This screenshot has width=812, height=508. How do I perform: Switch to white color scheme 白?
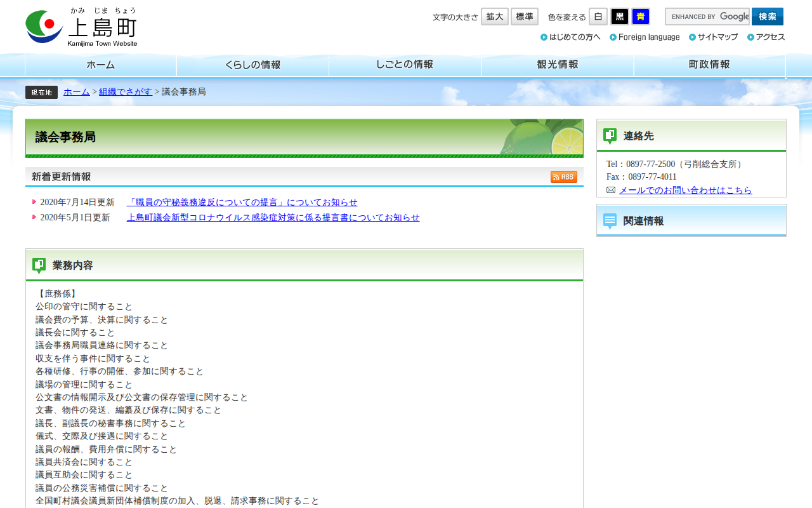pos(598,17)
